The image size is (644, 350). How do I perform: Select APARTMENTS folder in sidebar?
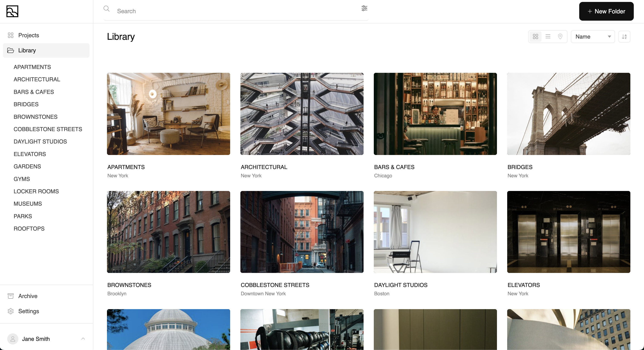(x=32, y=67)
